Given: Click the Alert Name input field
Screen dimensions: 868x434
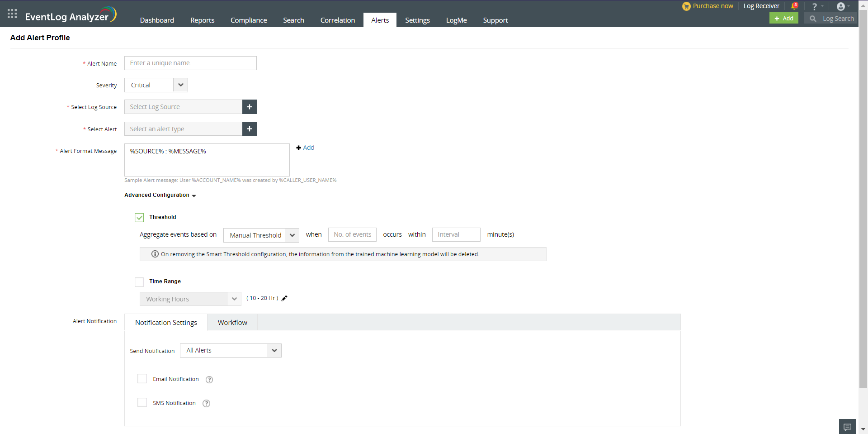Looking at the screenshot, I should pyautogui.click(x=190, y=63).
